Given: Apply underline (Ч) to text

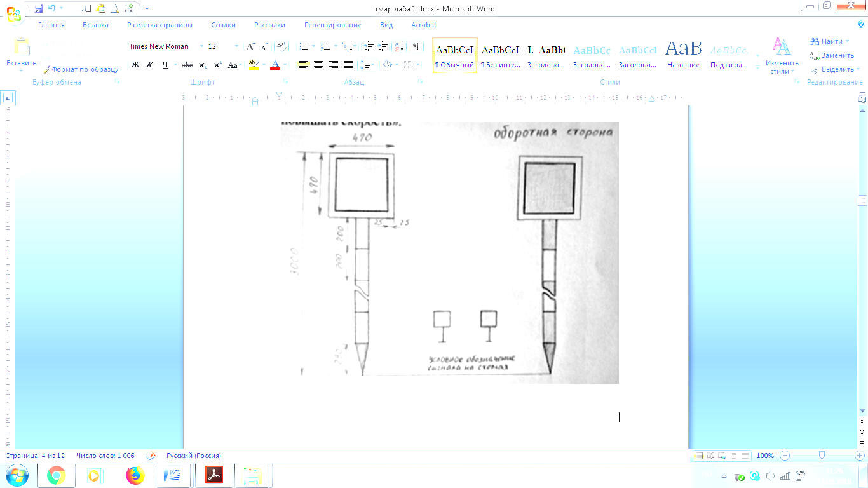Looking at the screenshot, I should pyautogui.click(x=165, y=65).
